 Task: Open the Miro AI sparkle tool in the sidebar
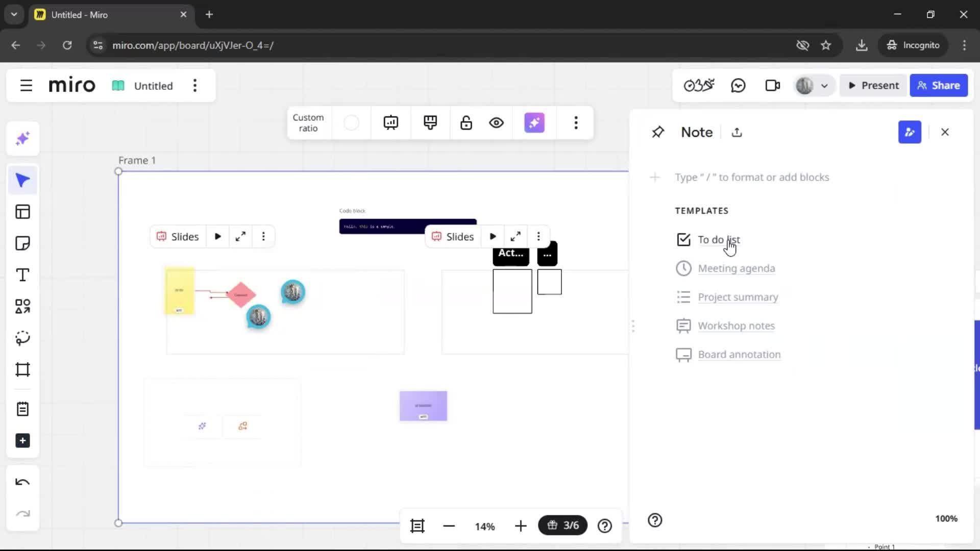tap(22, 139)
